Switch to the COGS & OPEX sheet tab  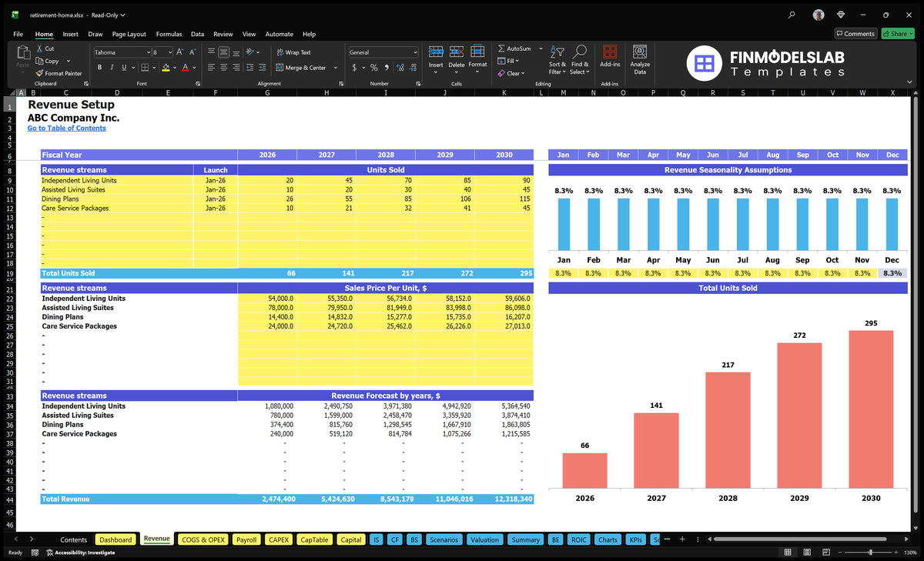pyautogui.click(x=203, y=539)
